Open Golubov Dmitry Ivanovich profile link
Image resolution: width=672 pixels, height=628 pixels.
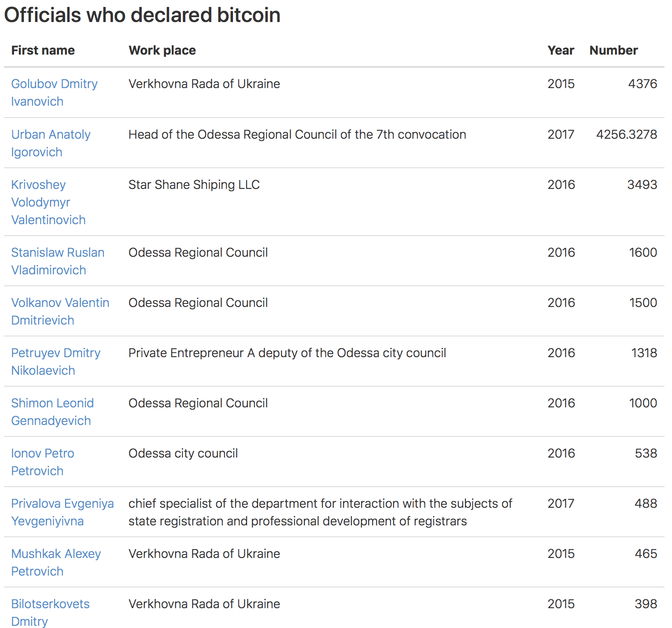(x=54, y=92)
